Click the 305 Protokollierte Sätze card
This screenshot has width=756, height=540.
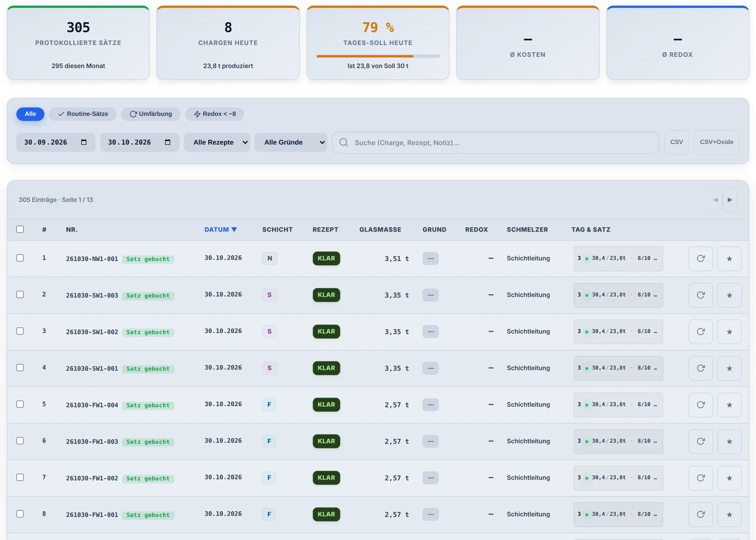pos(78,43)
